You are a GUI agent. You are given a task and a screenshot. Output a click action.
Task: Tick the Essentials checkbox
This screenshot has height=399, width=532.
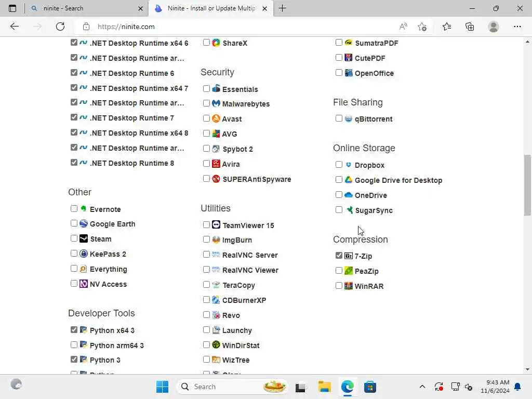tap(206, 88)
